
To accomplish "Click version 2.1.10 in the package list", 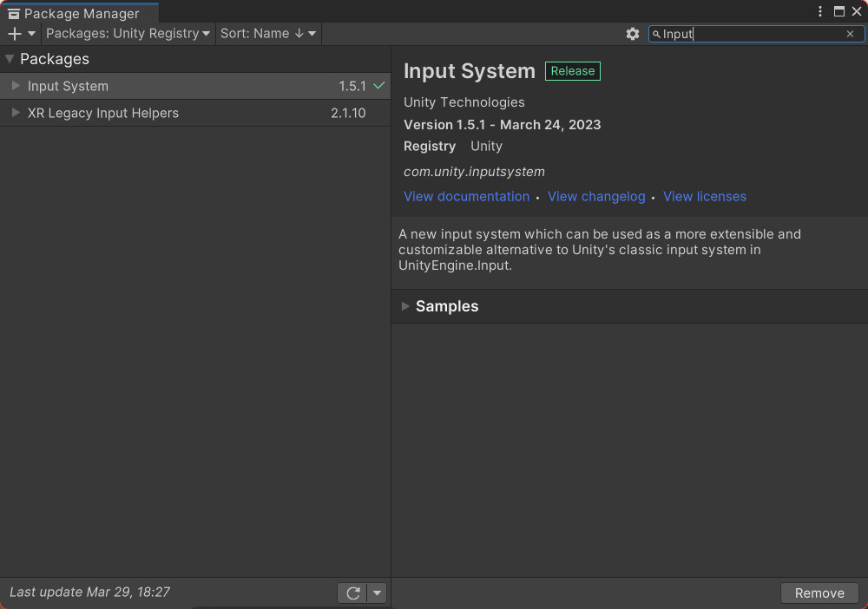I will click(x=348, y=114).
